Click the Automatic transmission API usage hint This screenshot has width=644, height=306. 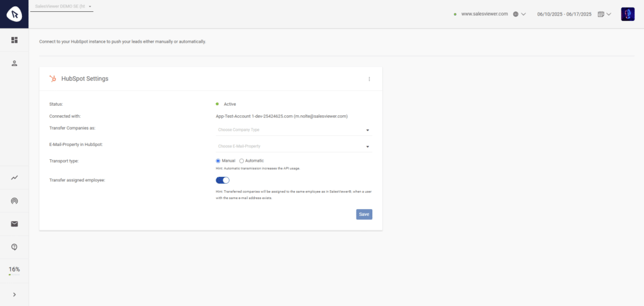tap(257, 169)
